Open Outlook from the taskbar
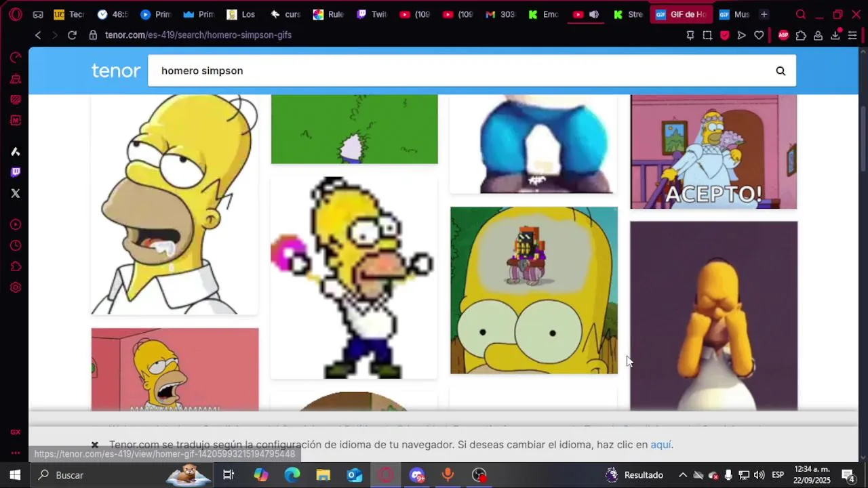This screenshot has width=868, height=488. pos(355,475)
